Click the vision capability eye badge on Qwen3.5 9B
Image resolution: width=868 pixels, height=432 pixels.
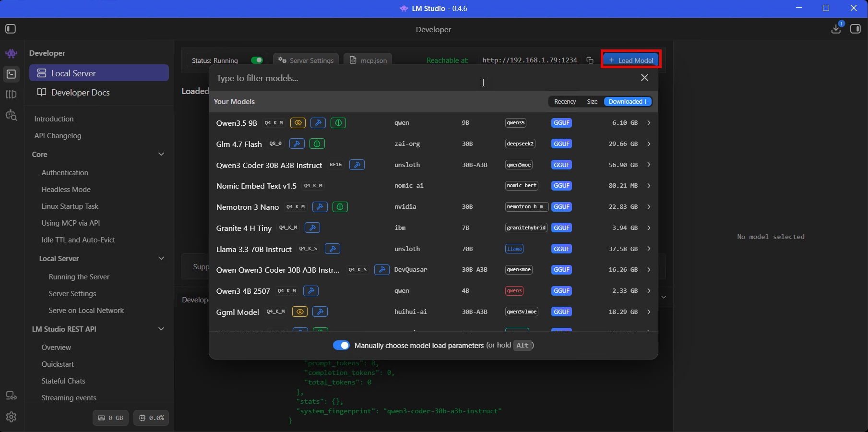coord(297,123)
